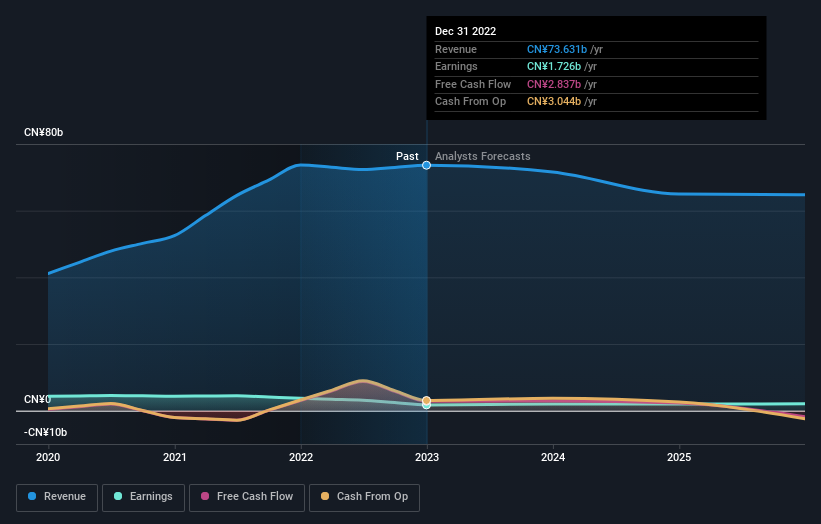Click the tooltip Free Cash Flow row label
The width and height of the screenshot is (821, 524).
pyautogui.click(x=473, y=84)
